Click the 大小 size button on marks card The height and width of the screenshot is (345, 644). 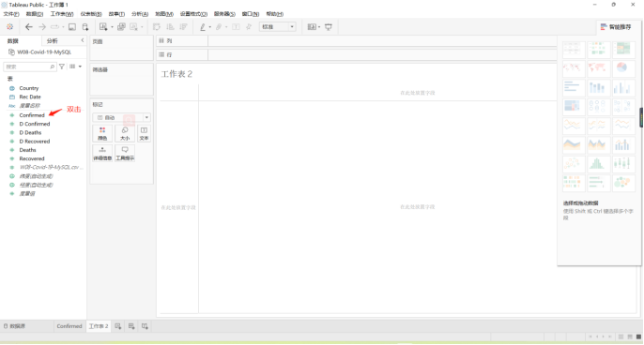(125, 134)
